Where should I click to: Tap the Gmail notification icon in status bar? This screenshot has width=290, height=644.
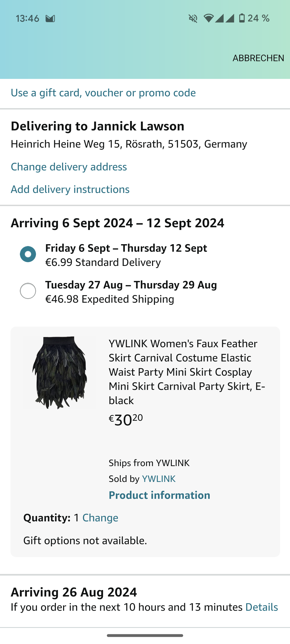[x=50, y=19]
